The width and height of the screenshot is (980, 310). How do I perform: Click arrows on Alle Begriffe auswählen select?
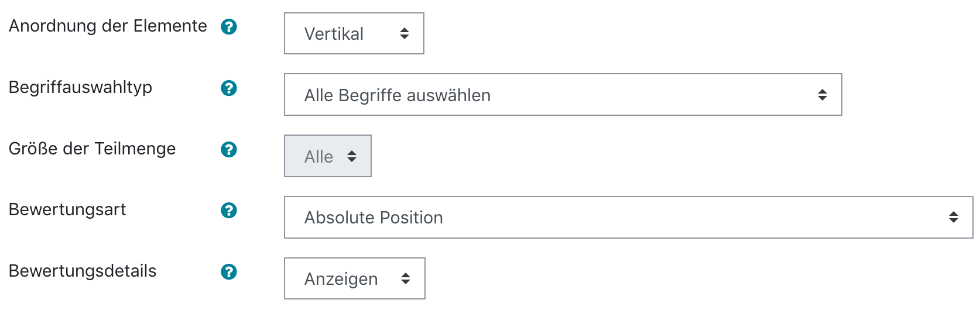[823, 95]
